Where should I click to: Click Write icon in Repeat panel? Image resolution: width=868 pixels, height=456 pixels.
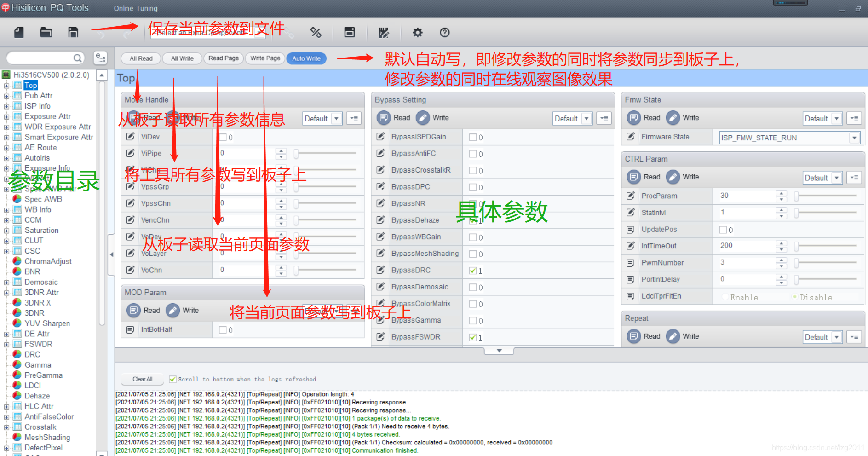point(673,336)
